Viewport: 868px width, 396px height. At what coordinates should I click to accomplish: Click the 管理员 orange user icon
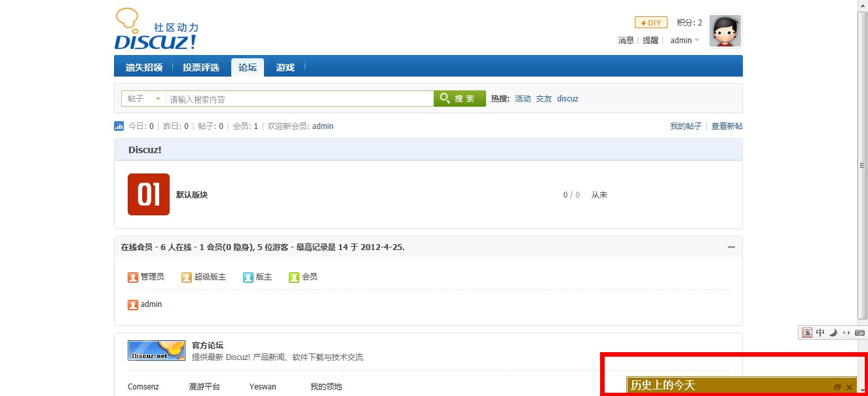click(x=133, y=278)
